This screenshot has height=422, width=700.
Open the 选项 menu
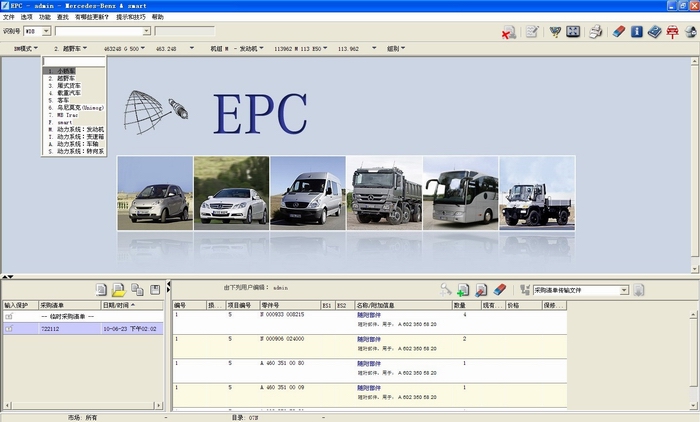(x=26, y=17)
